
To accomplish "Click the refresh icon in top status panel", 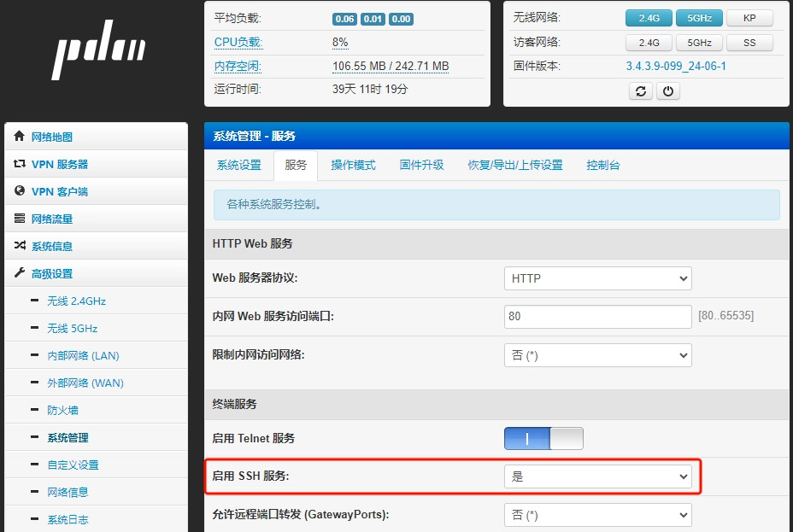I will 641,91.
